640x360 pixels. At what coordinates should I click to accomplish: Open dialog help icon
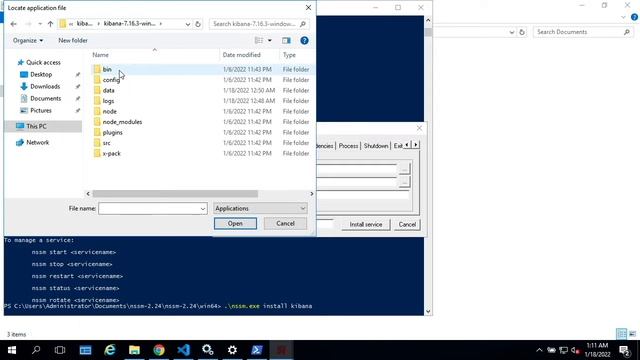(304, 40)
